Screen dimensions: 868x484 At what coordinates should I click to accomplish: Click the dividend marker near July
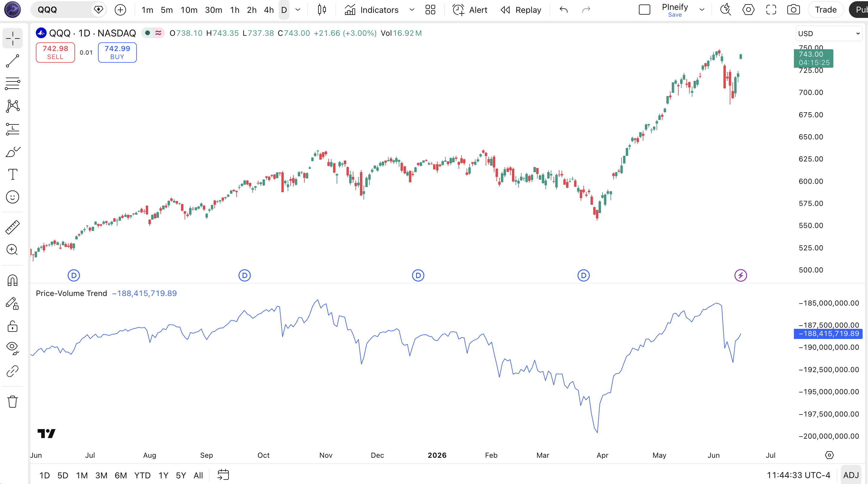[74, 276]
